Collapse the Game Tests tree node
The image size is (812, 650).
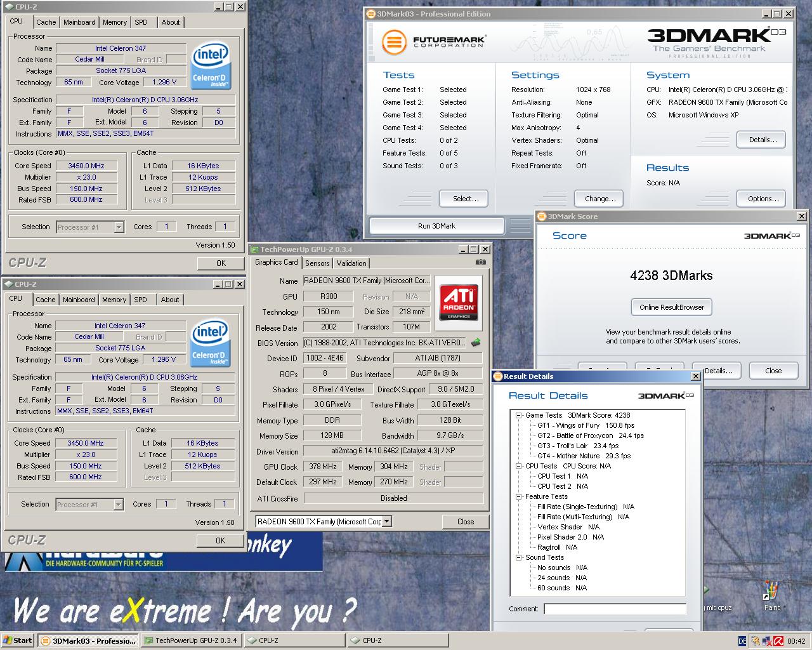pyautogui.click(x=518, y=415)
